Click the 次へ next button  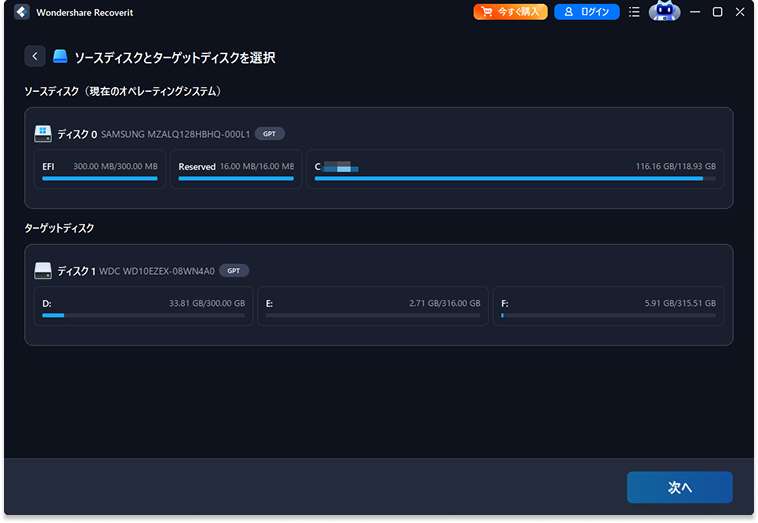pos(680,487)
